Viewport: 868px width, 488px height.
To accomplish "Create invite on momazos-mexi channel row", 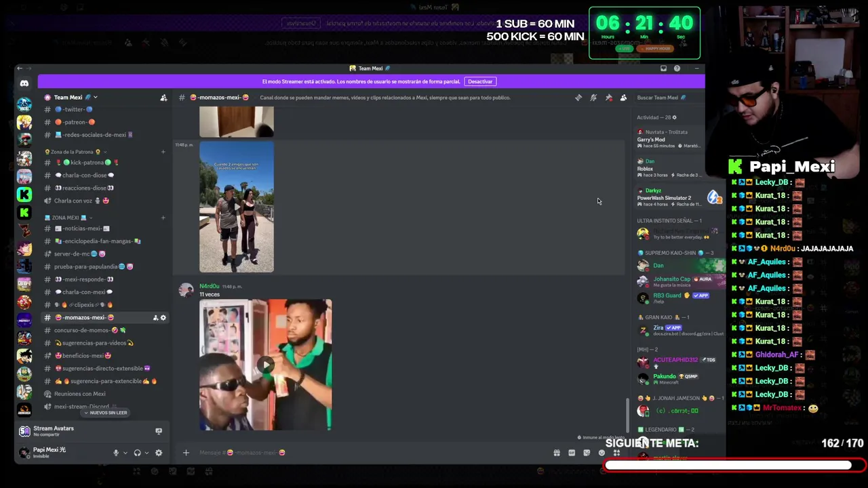I will [x=155, y=318].
